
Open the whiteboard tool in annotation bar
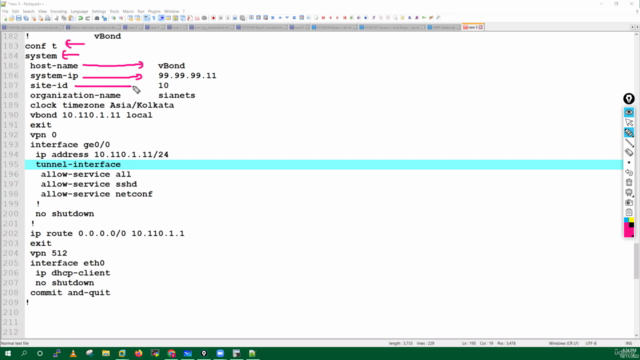(x=629, y=192)
